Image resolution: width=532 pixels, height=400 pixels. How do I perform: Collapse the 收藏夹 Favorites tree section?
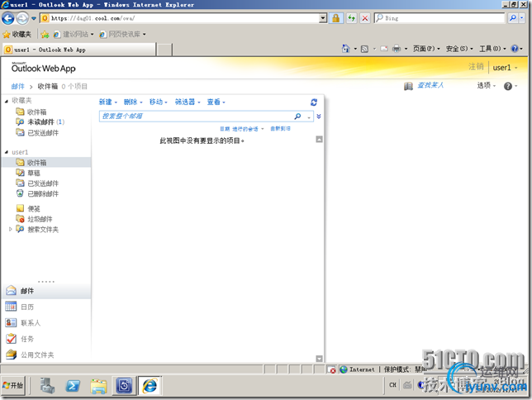tap(6, 101)
